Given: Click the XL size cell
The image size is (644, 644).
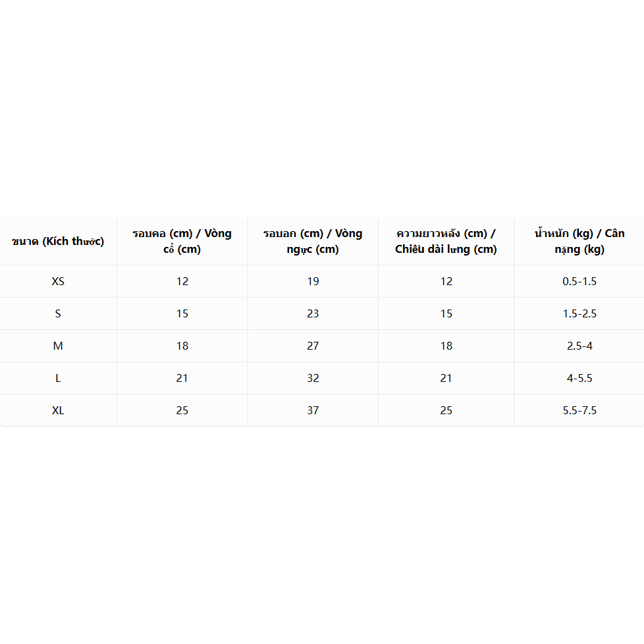Looking at the screenshot, I should (58, 410).
